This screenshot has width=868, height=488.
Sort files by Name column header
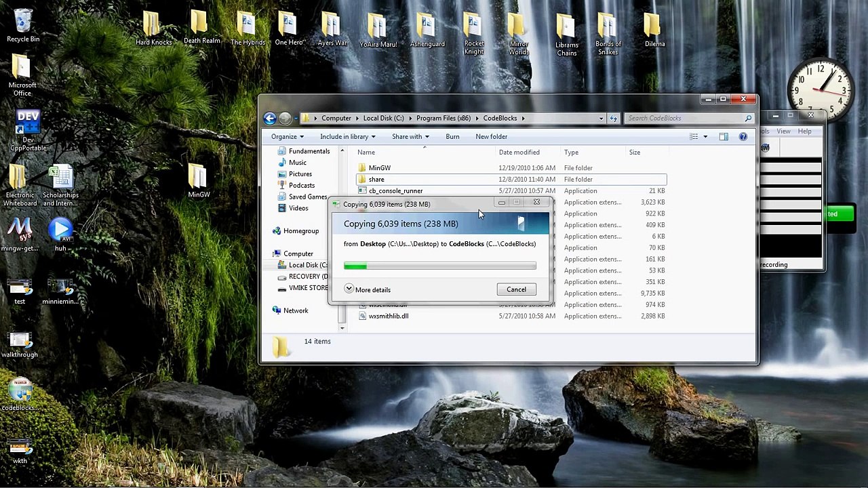tap(366, 152)
